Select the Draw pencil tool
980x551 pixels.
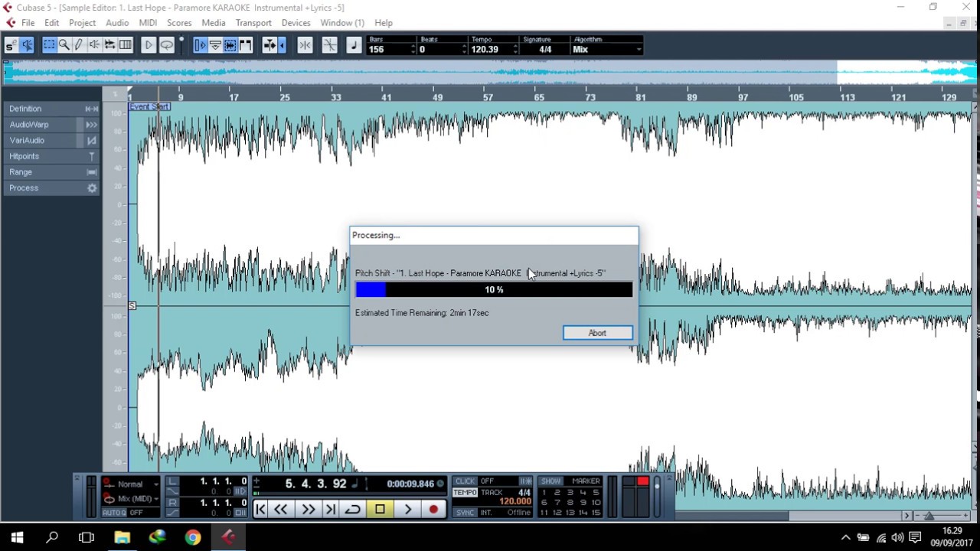click(79, 46)
